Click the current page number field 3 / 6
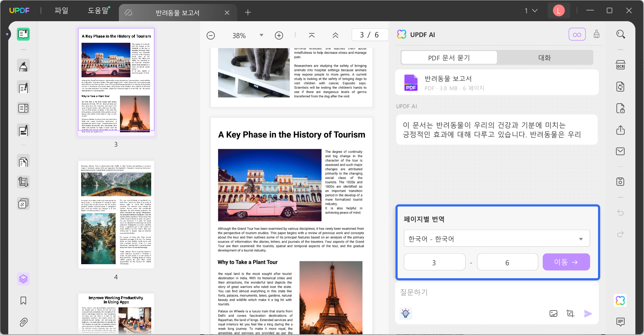This screenshot has width=644, height=335. coord(370,35)
